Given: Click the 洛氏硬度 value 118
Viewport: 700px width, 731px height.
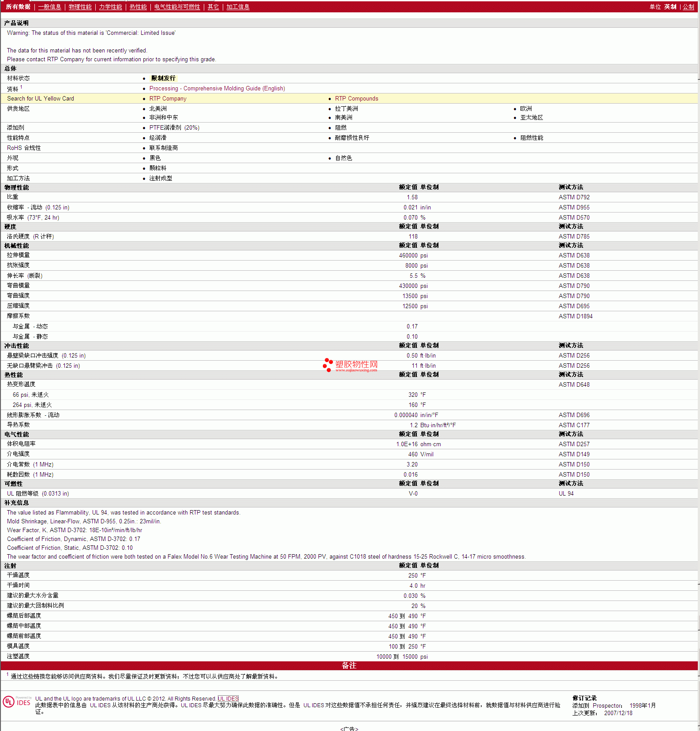Looking at the screenshot, I should [413, 236].
